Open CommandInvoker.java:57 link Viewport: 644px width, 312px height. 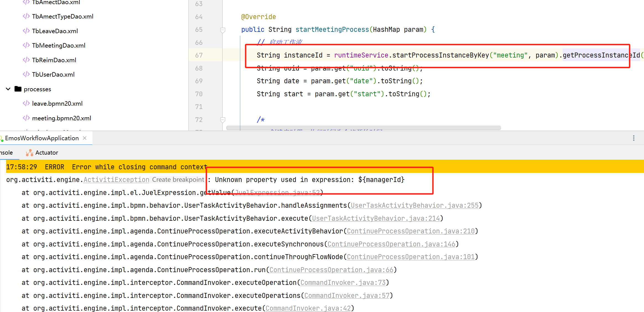347,296
